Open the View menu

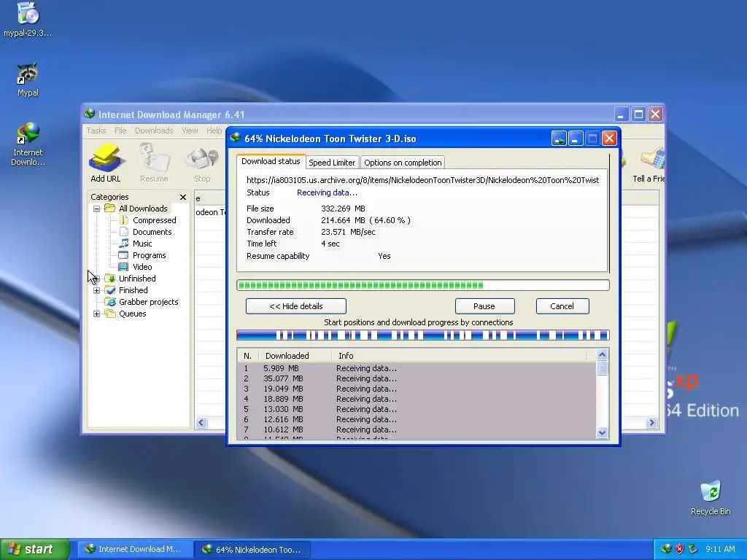(190, 131)
